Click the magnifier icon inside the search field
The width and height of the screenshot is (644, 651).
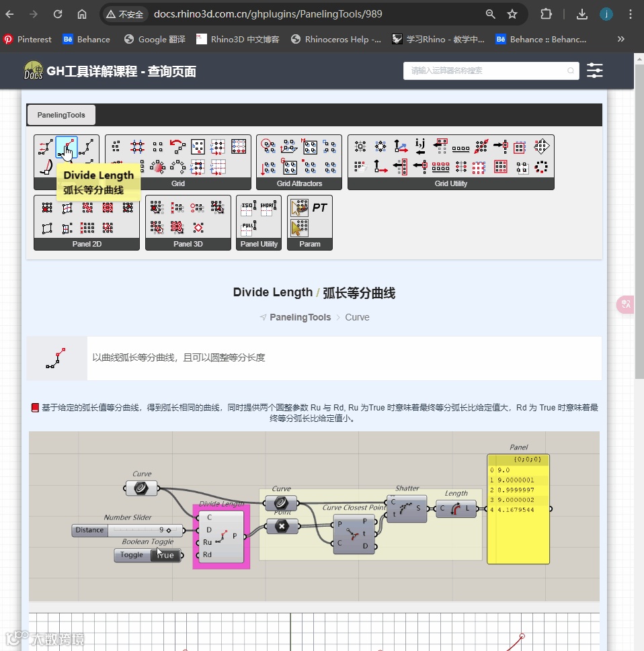tap(571, 71)
